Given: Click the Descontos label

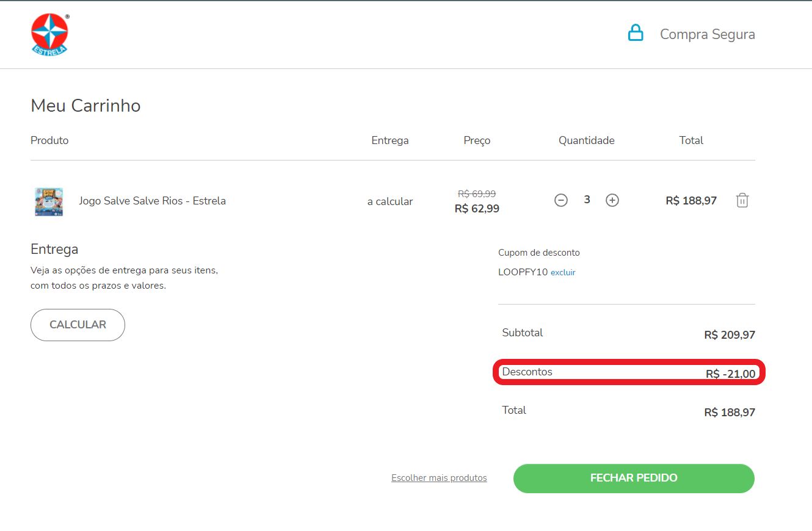Looking at the screenshot, I should pos(527,372).
